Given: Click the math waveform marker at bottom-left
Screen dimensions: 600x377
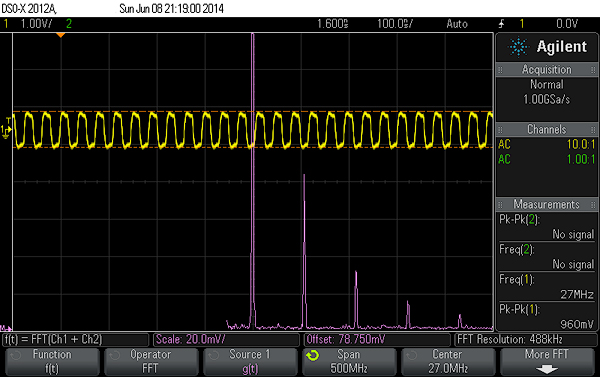Looking at the screenshot, I should click(6, 328).
